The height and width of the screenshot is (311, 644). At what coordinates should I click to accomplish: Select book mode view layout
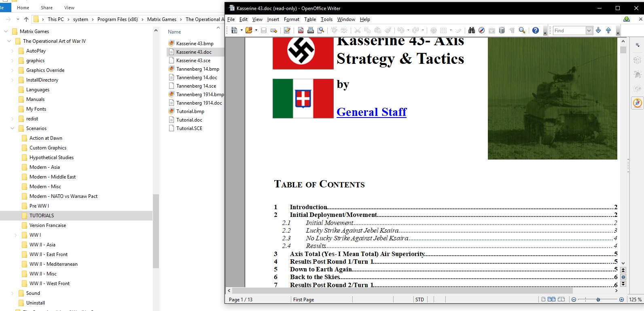coord(561,299)
